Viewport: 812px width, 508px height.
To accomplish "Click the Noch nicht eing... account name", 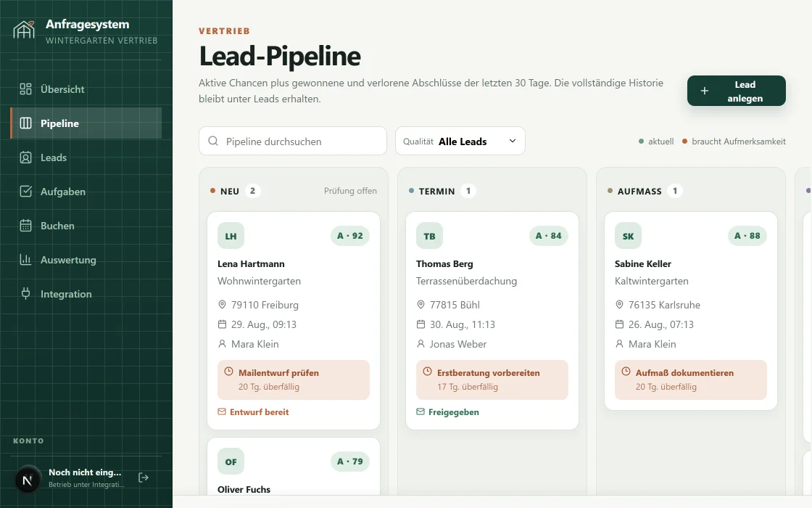I will pos(85,472).
